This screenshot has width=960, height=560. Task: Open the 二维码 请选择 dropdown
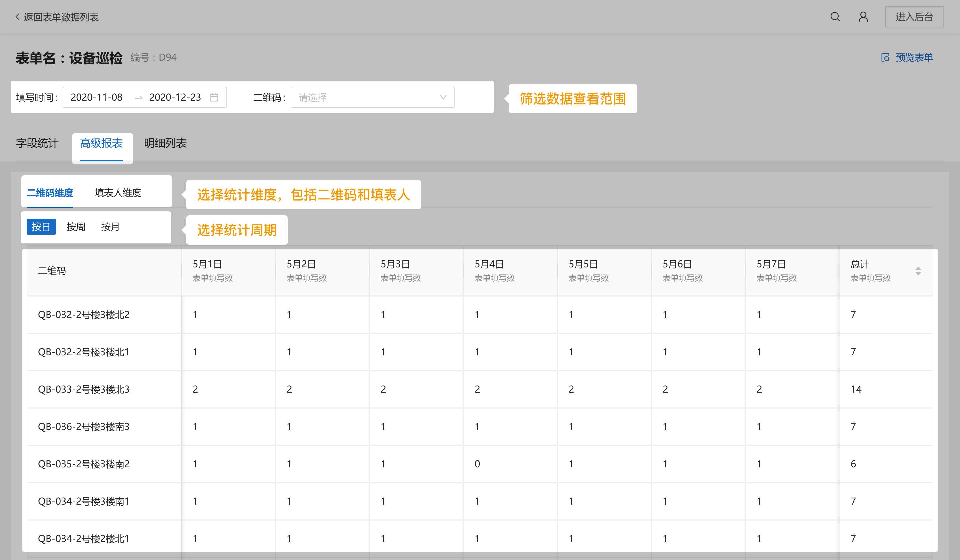tap(372, 98)
